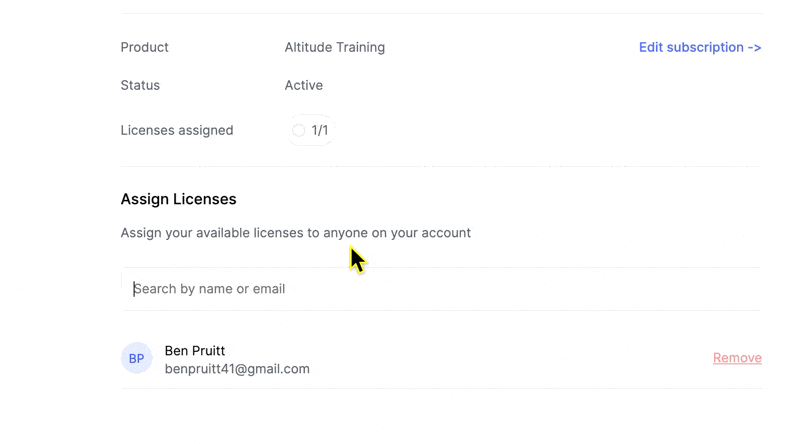This screenshot has width=800, height=444.
Task: Click the word account in the description
Action: click(448, 233)
